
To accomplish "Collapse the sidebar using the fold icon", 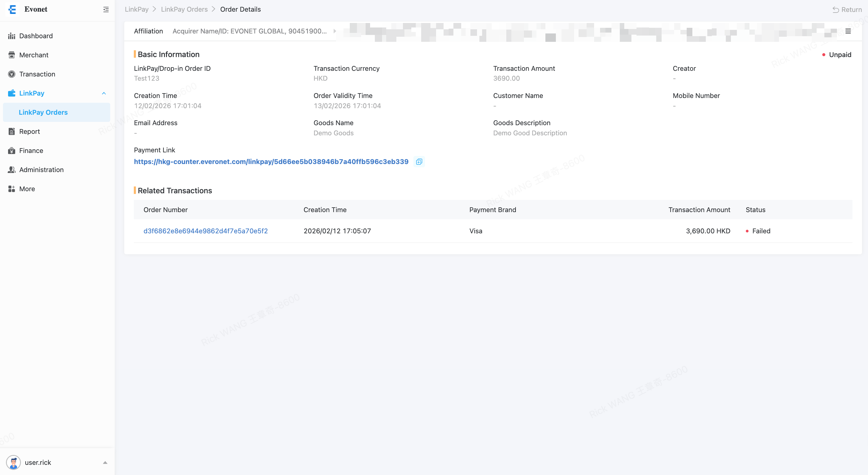I will click(x=106, y=10).
